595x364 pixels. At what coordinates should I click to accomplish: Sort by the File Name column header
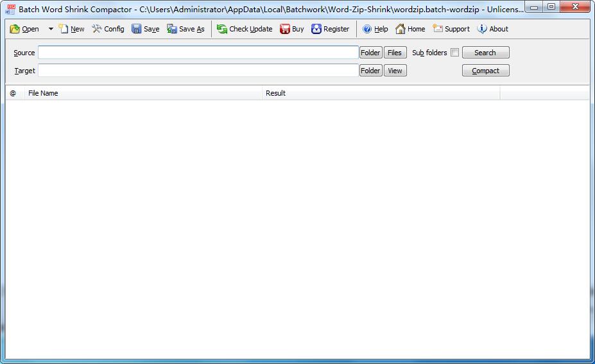pyautogui.click(x=143, y=93)
